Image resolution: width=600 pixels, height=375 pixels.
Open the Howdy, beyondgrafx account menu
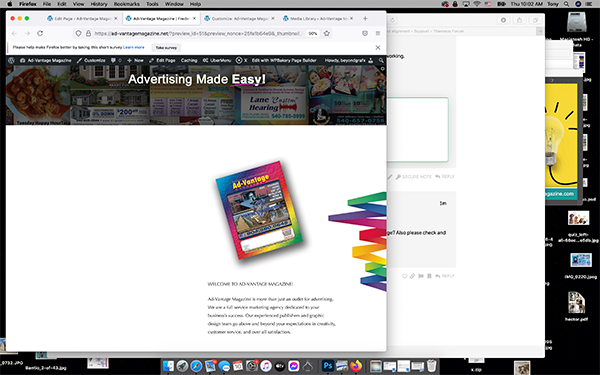pos(349,60)
